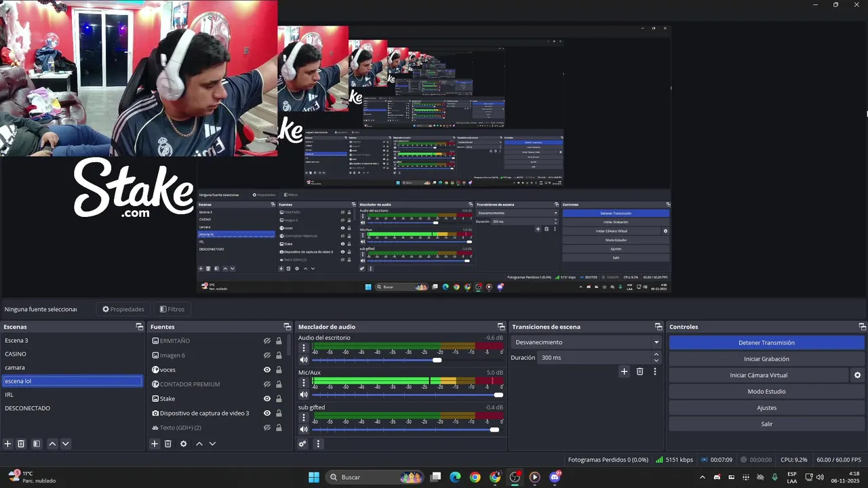Show the CONTADOR PREMIUM source via its eye icon
868x488 pixels.
pos(267,384)
